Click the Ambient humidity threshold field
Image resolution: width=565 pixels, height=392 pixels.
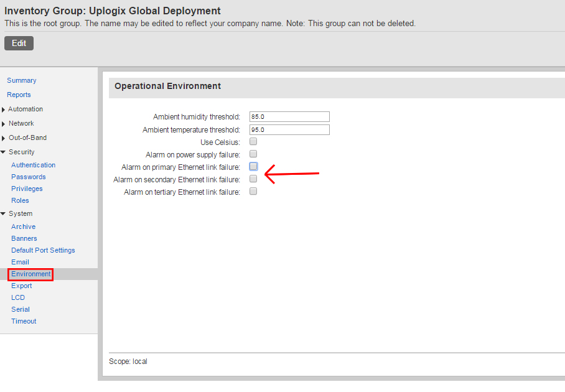click(289, 117)
